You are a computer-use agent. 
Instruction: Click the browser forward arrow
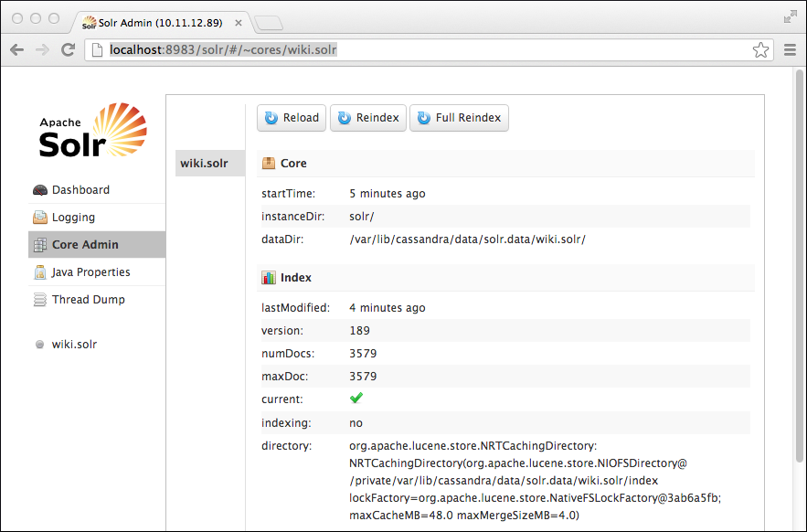[x=42, y=50]
